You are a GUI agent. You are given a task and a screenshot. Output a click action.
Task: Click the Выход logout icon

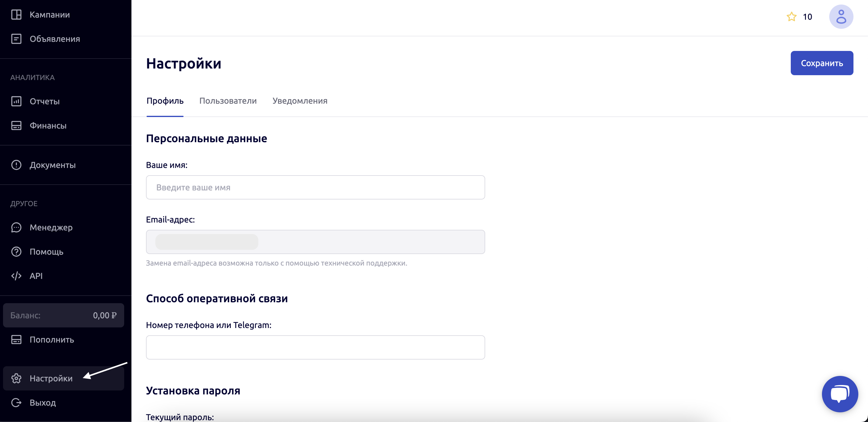click(16, 403)
